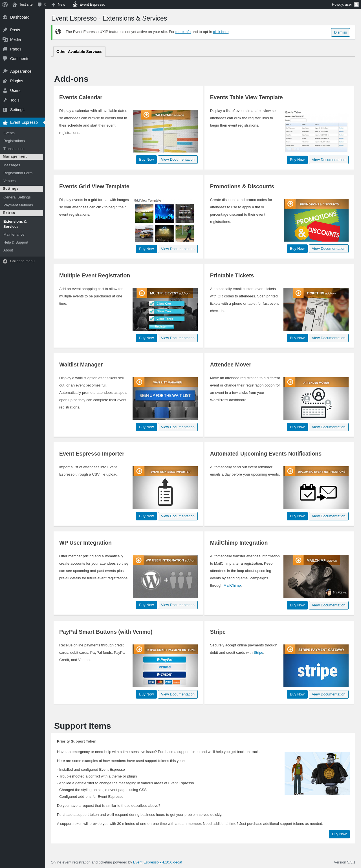The height and width of the screenshot is (868, 361).
Task: Select the Other Available Services tab
Action: tap(79, 52)
